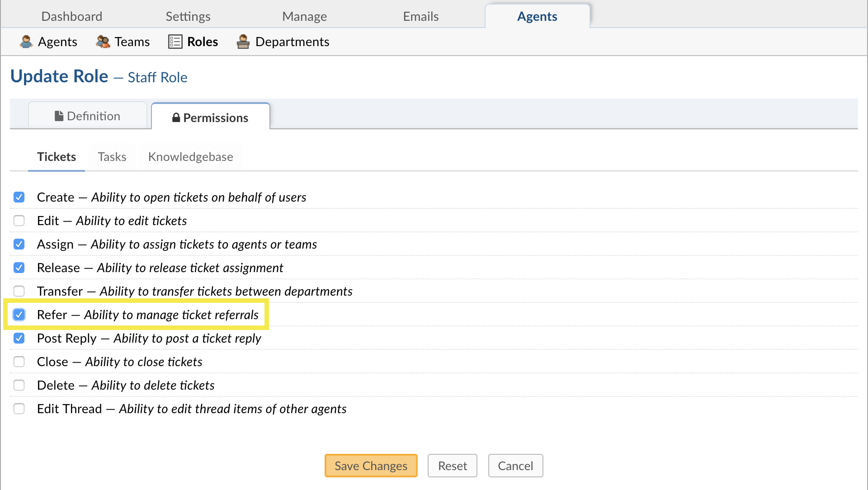Click the Agents person icon in sub-navigation

pyautogui.click(x=26, y=42)
